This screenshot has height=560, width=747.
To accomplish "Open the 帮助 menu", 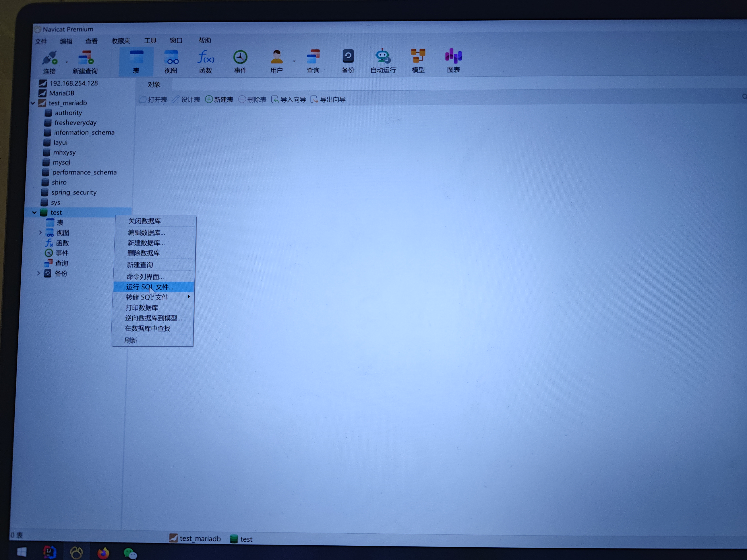I will (x=205, y=40).
